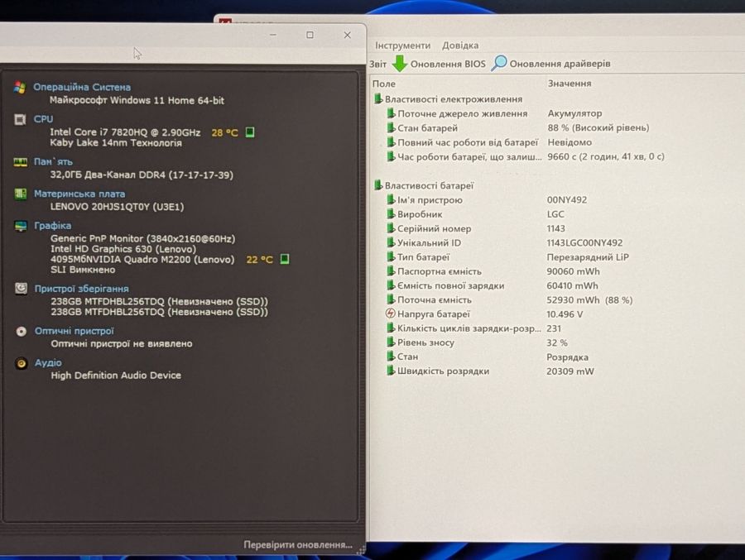Viewport: 745px width, 560px height.
Task: Click the value 90060 mWh
Action: click(x=573, y=271)
